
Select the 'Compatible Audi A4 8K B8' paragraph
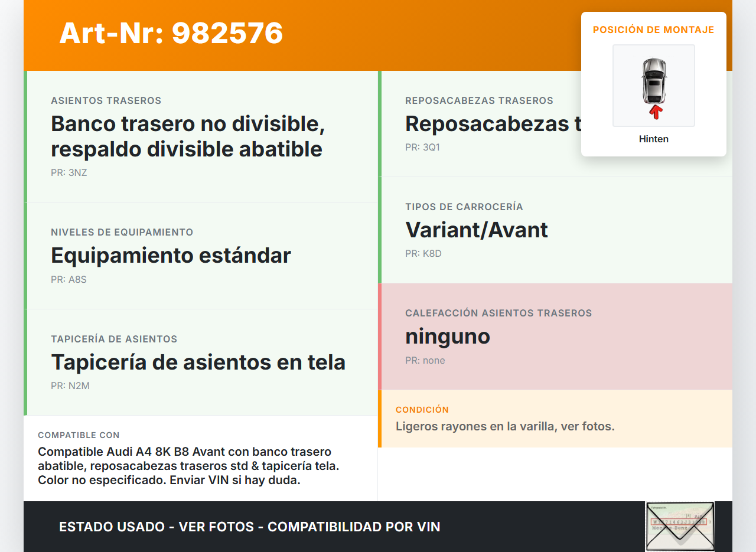pyautogui.click(x=188, y=466)
